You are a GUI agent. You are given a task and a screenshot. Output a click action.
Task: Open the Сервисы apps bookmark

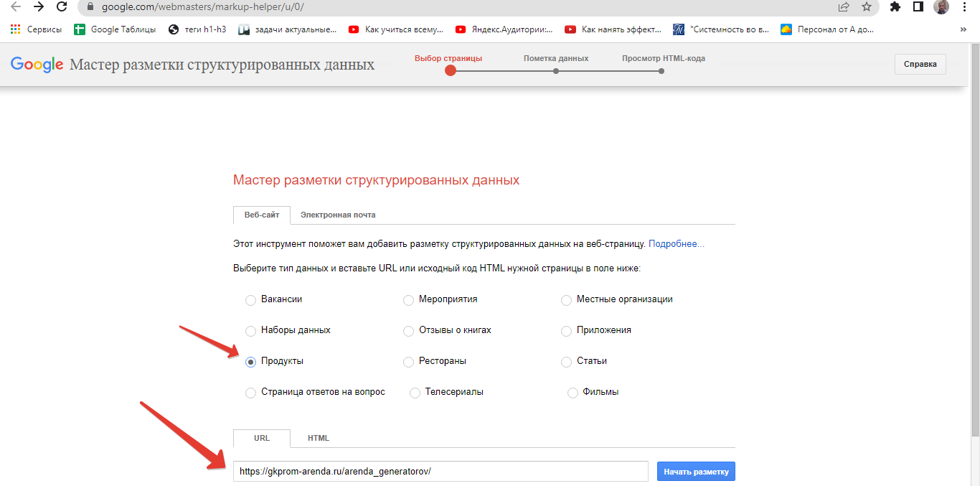pos(36,29)
